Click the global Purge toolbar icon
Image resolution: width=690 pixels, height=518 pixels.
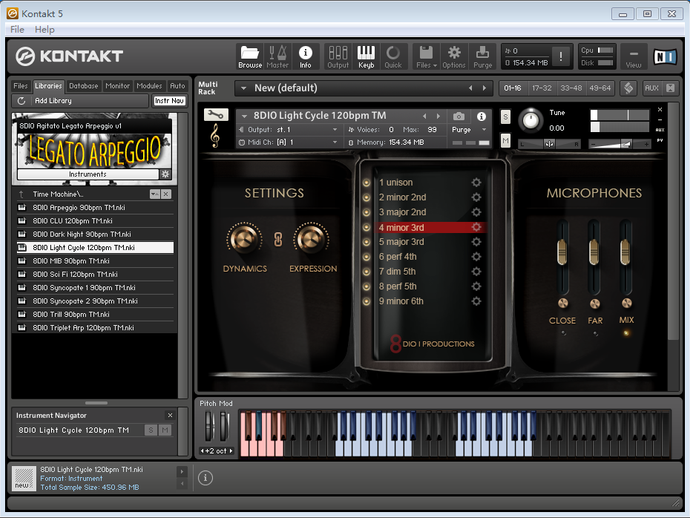point(482,56)
